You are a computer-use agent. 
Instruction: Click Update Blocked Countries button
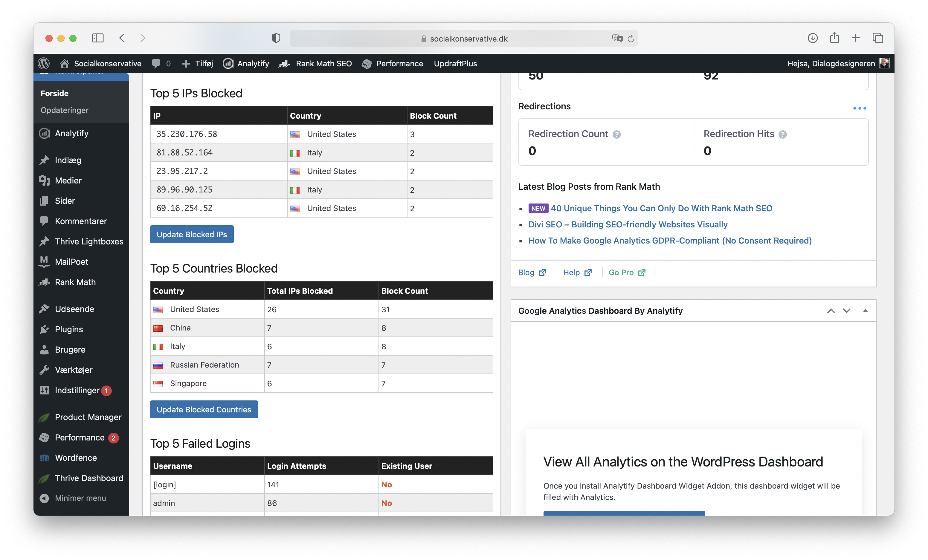tap(204, 409)
